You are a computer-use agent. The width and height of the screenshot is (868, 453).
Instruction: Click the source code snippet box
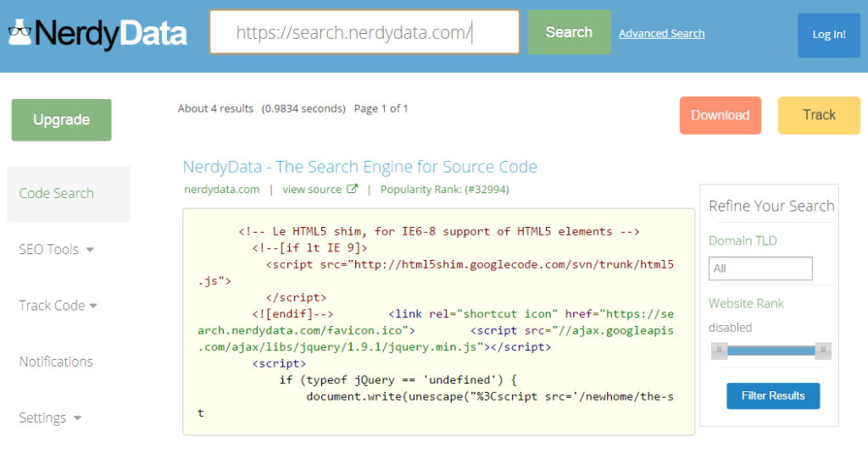pyautogui.click(x=438, y=322)
